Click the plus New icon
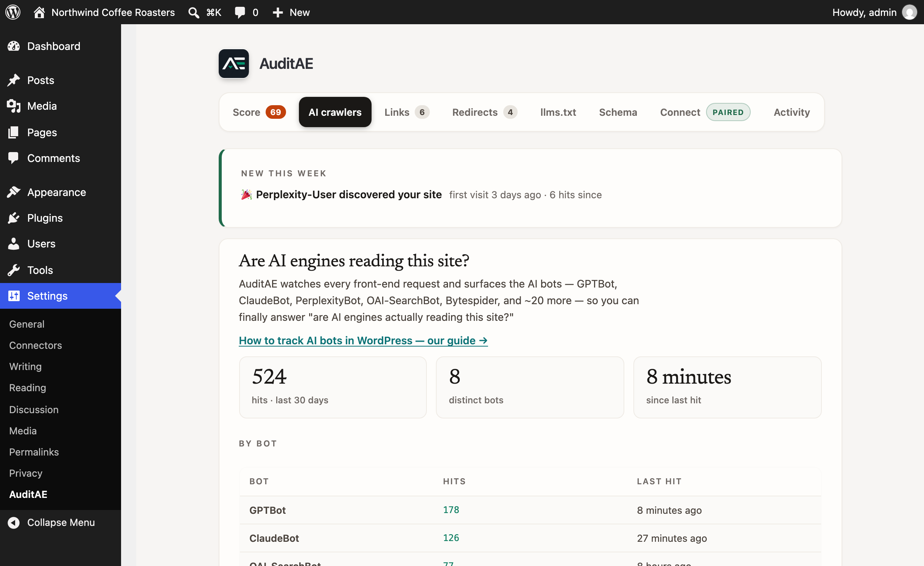Image resolution: width=924 pixels, height=566 pixels. pyautogui.click(x=278, y=12)
